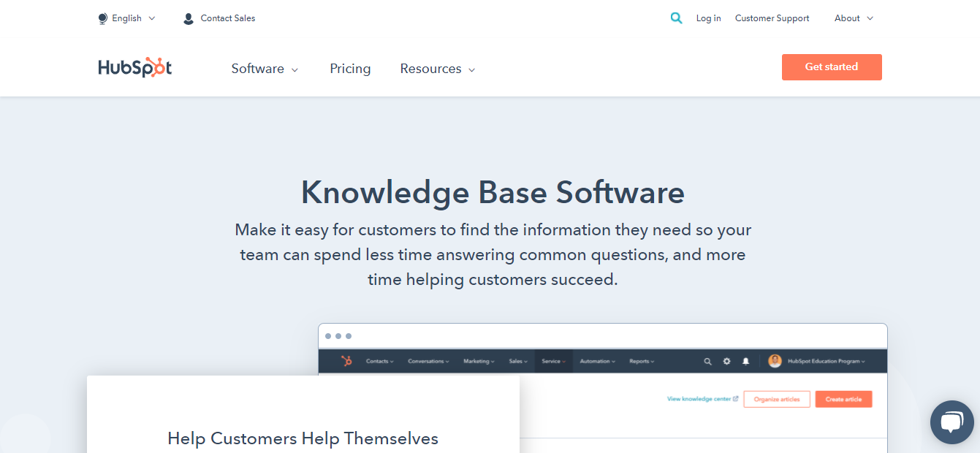Image resolution: width=980 pixels, height=453 pixels.
Task: Click the Organize articles button
Action: pyautogui.click(x=777, y=399)
